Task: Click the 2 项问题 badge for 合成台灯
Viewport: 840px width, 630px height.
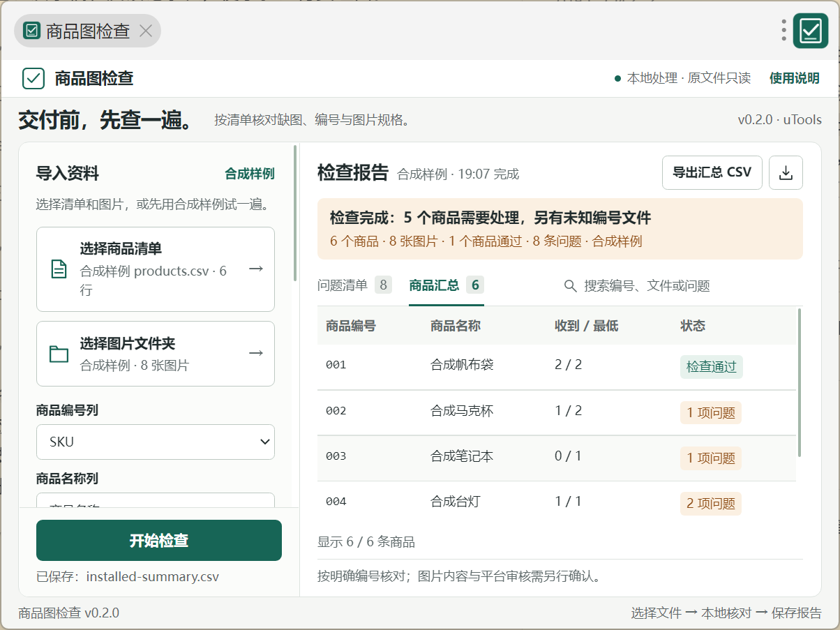Action: coord(711,504)
